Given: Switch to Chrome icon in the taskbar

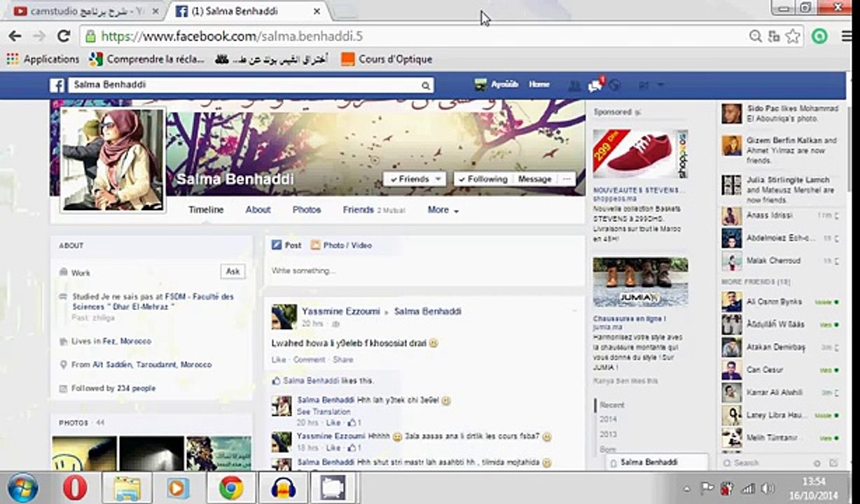Looking at the screenshot, I should 231,487.
